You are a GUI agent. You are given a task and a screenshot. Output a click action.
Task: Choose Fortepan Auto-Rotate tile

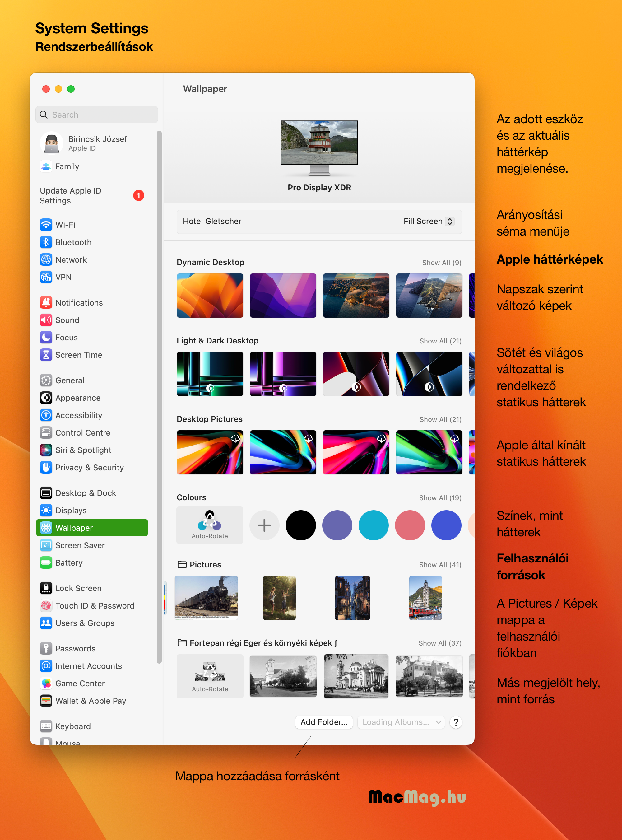point(210,676)
